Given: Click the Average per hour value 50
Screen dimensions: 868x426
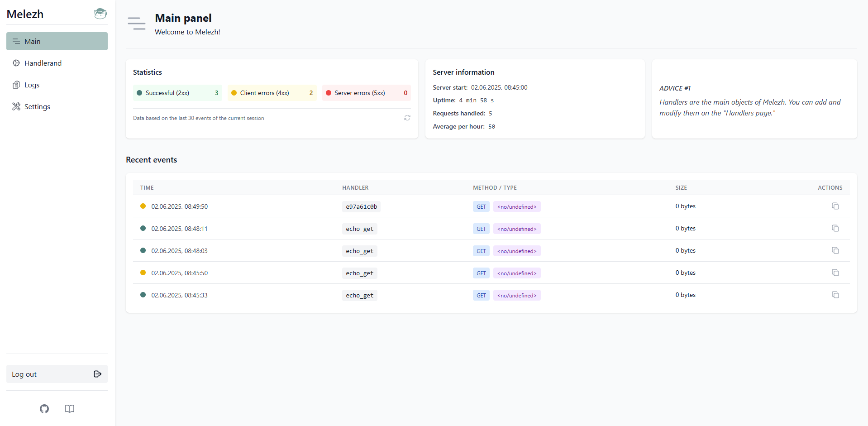Looking at the screenshot, I should [x=491, y=127].
